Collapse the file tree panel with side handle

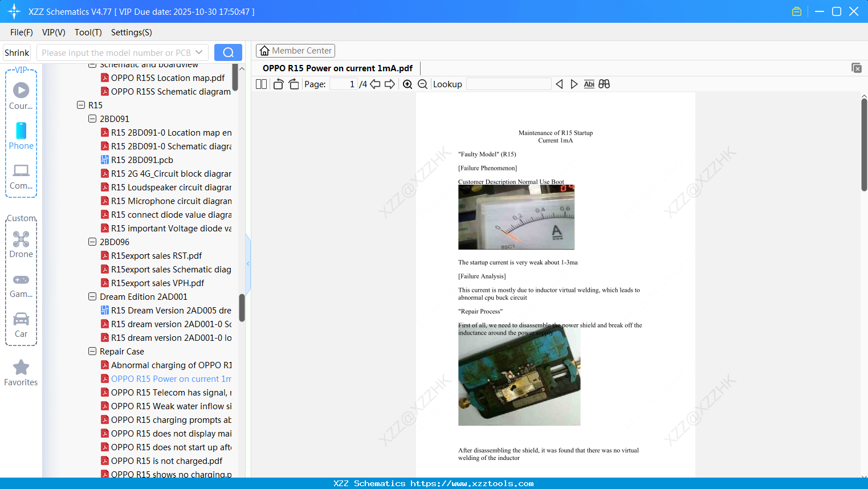(248, 263)
